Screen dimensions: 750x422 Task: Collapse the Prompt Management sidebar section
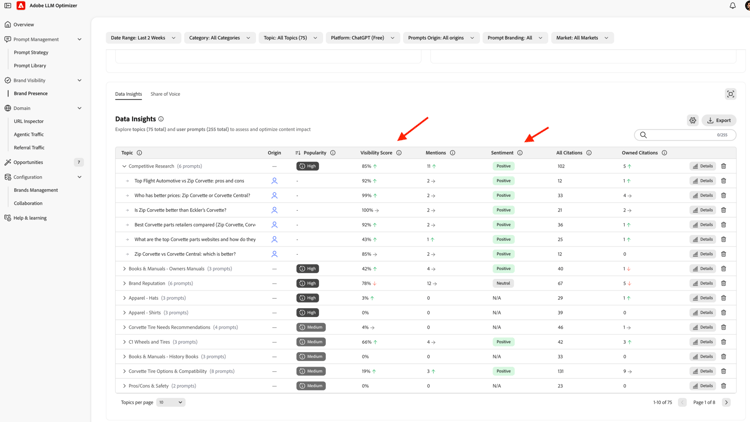[x=79, y=39]
